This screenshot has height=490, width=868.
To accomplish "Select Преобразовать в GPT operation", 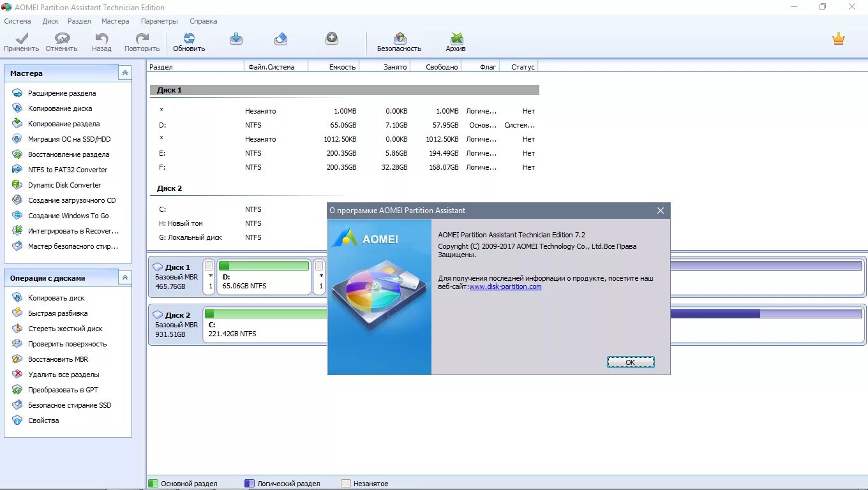I will (x=63, y=390).
